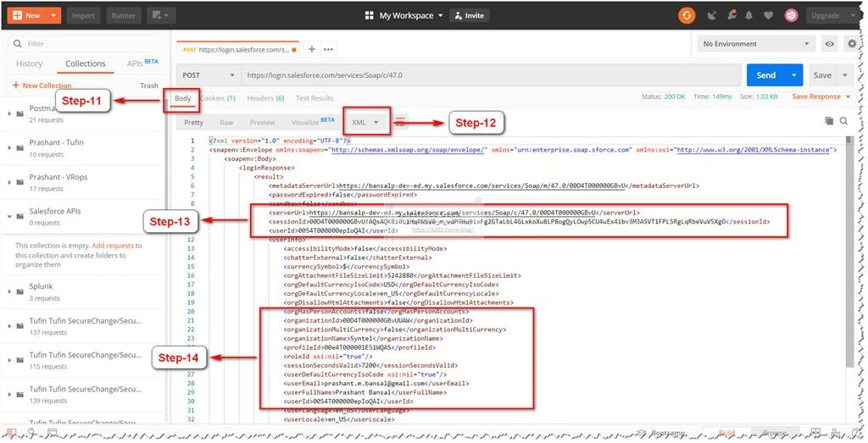The image size is (868, 443).
Task: Copy response to clipboard icon
Action: [829, 120]
